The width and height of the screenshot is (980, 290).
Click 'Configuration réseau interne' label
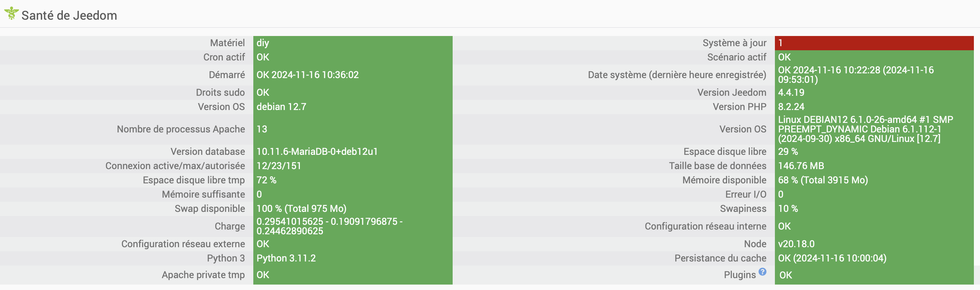705,226
